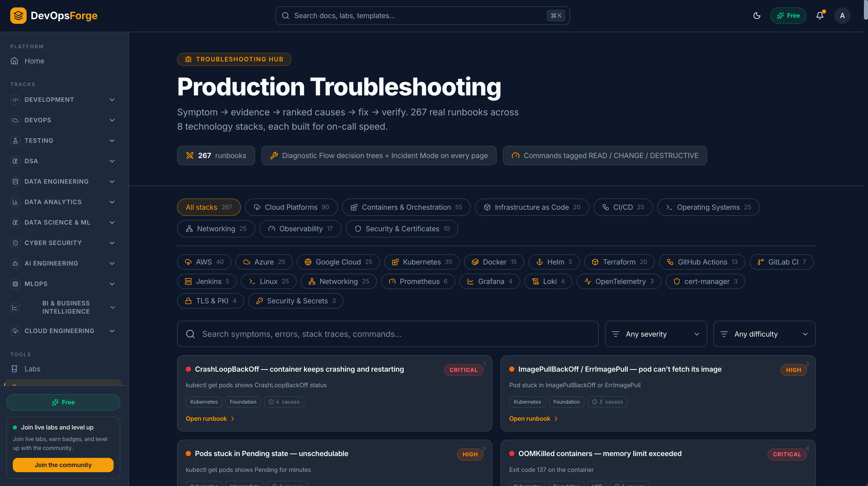Click the top docs search field

[422, 16]
